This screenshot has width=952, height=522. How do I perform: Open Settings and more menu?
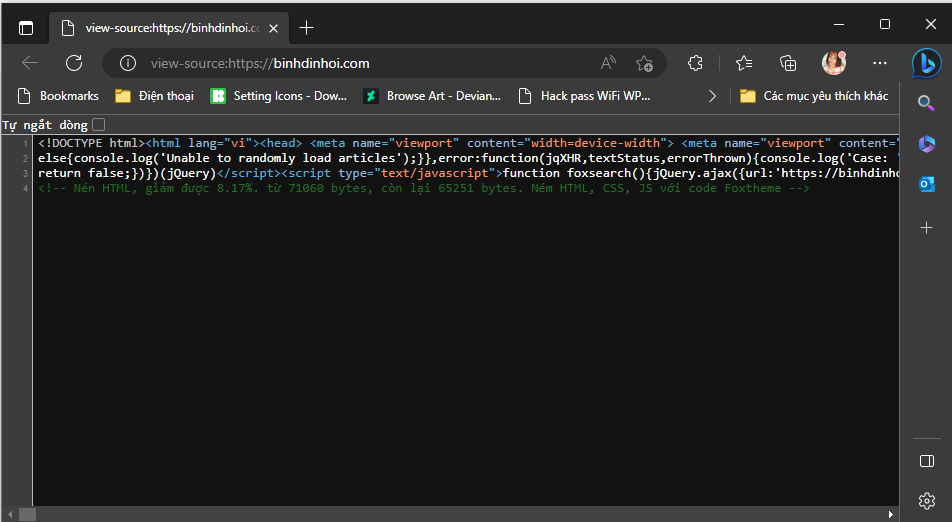pyautogui.click(x=879, y=63)
